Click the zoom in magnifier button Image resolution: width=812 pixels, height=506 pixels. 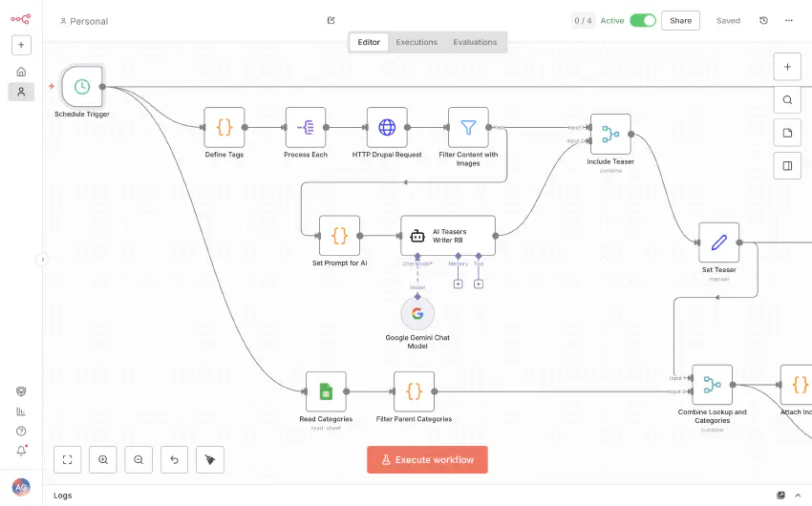click(x=103, y=459)
